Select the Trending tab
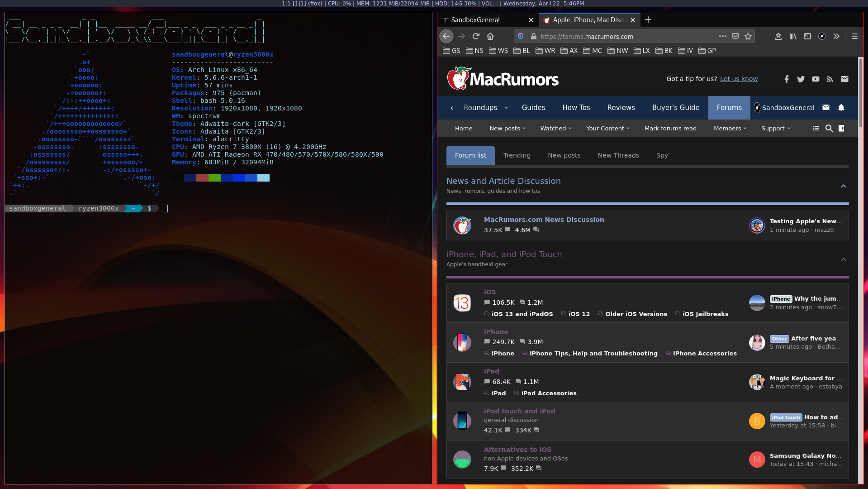 [x=517, y=155]
